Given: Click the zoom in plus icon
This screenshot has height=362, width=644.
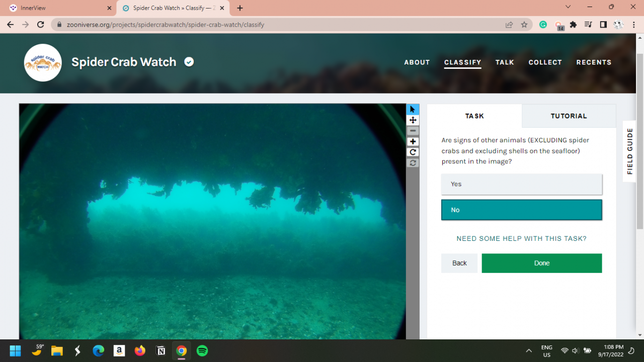Looking at the screenshot, I should 413,142.
